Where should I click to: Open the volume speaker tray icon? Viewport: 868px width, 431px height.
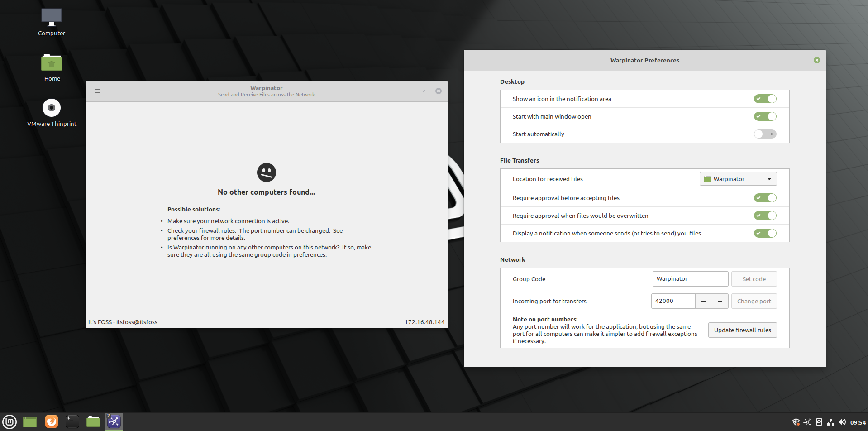842,422
